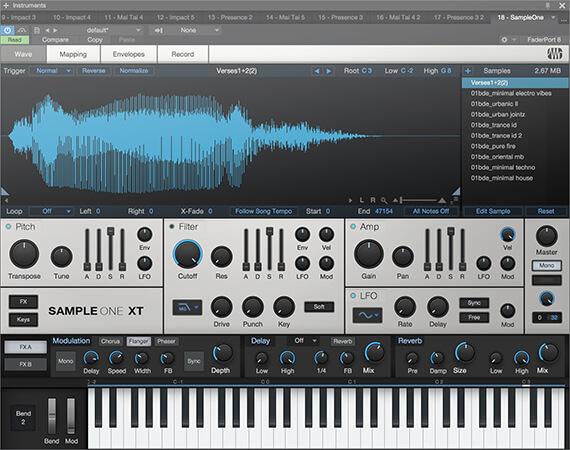
Task: Click the Edit Sample button
Action: tap(493, 211)
